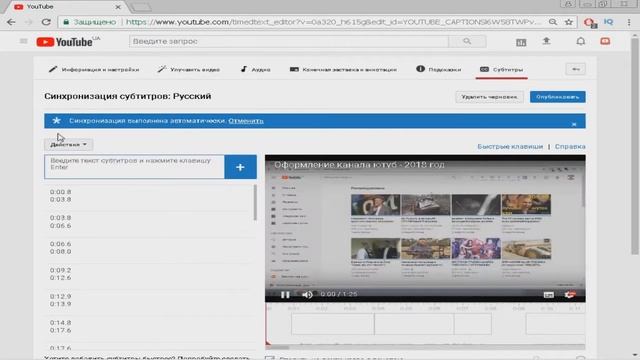Switch to the Аудио tab
The width and height of the screenshot is (640, 360).
(255, 70)
